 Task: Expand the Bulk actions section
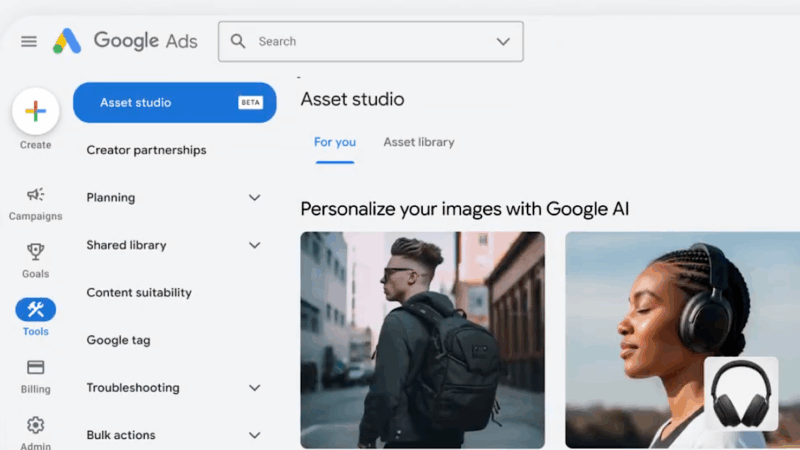[x=254, y=435]
